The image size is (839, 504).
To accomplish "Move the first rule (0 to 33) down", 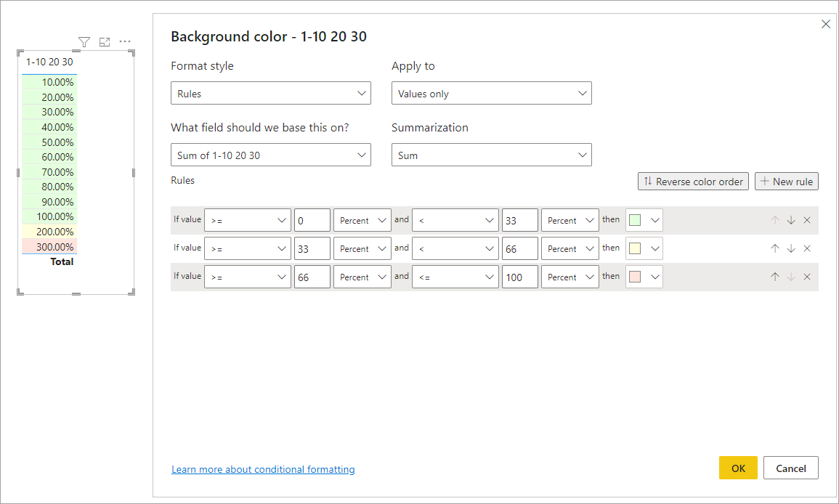I will pos(791,220).
